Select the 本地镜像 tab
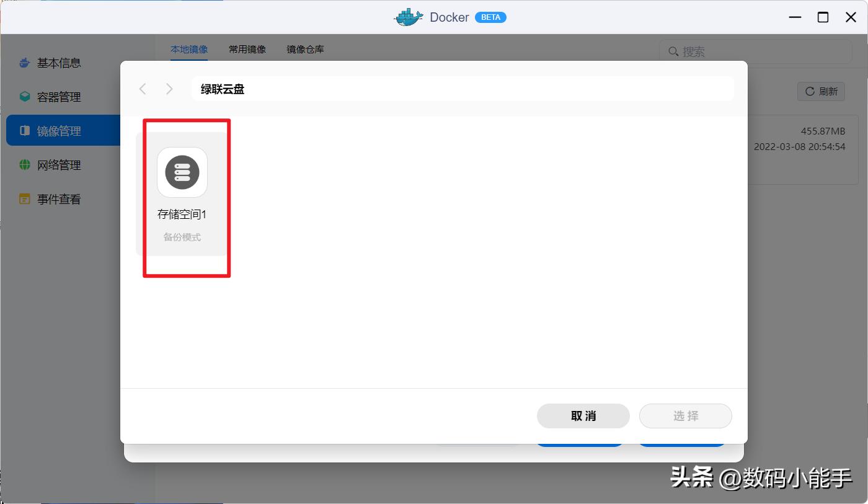Image resolution: width=868 pixels, height=504 pixels. point(189,49)
